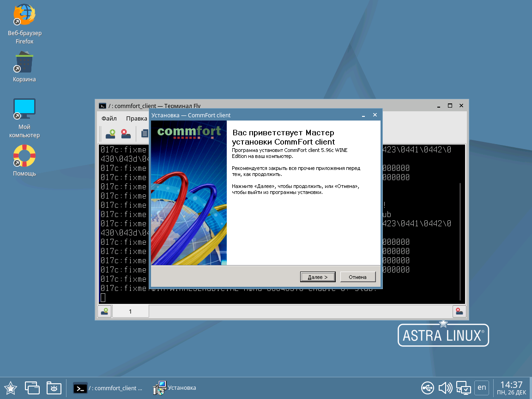The width and height of the screenshot is (532, 399).
Task: Open the star start menu on the taskbar
Action: (11, 388)
